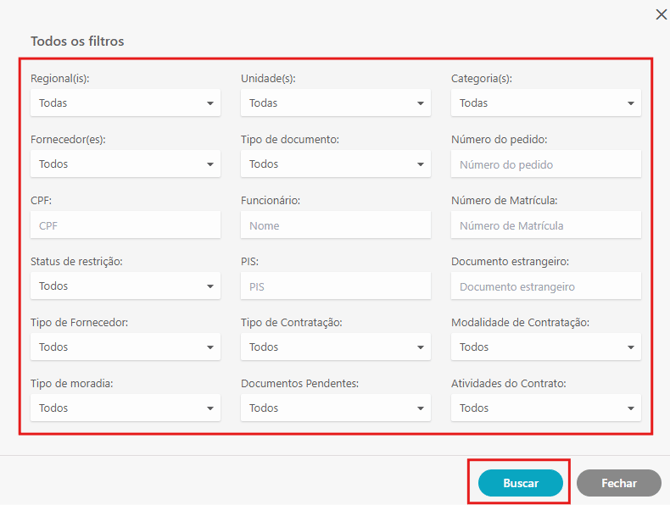Click the Modalidade de Contratação: label
The width and height of the screenshot is (670, 505).
point(520,323)
